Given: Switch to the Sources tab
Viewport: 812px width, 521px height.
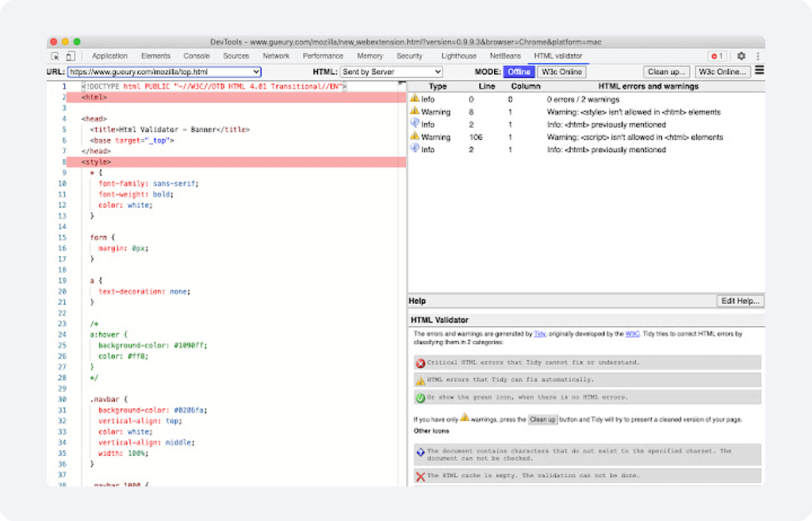Looking at the screenshot, I should [236, 56].
